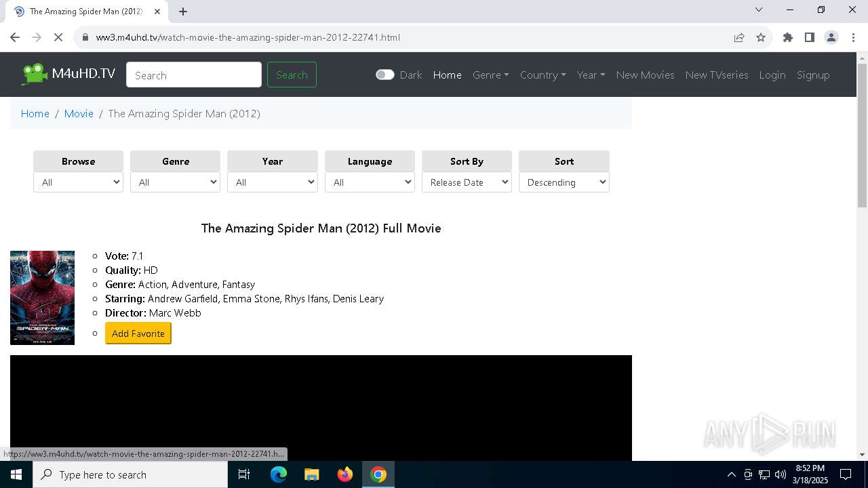Launch Firefox from the taskbar
The height and width of the screenshot is (488, 868).
click(x=345, y=474)
